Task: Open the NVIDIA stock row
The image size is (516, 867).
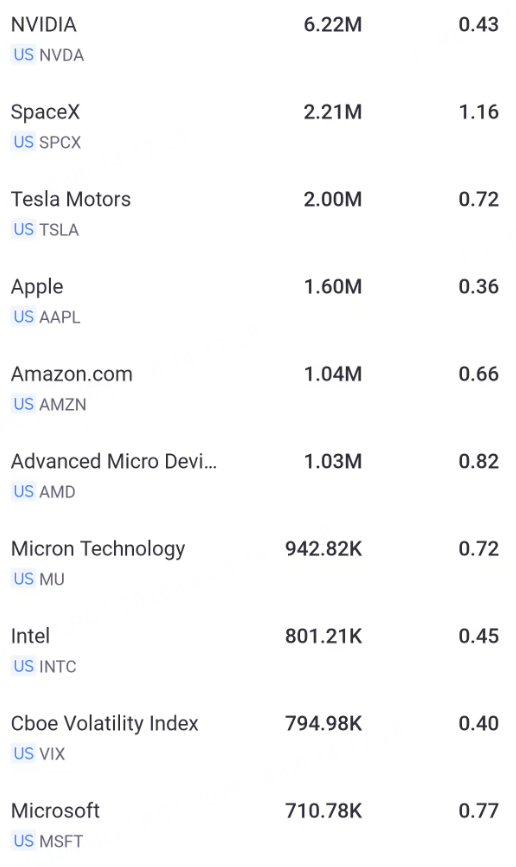Action: tap(258, 39)
